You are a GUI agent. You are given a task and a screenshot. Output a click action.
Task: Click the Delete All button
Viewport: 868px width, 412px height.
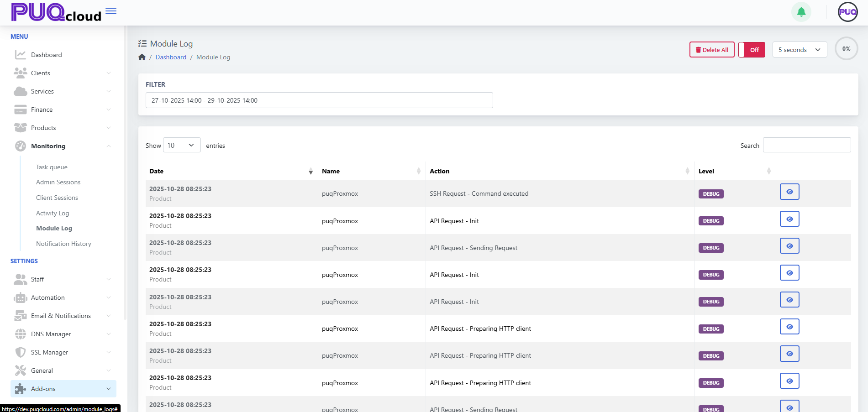pos(711,50)
